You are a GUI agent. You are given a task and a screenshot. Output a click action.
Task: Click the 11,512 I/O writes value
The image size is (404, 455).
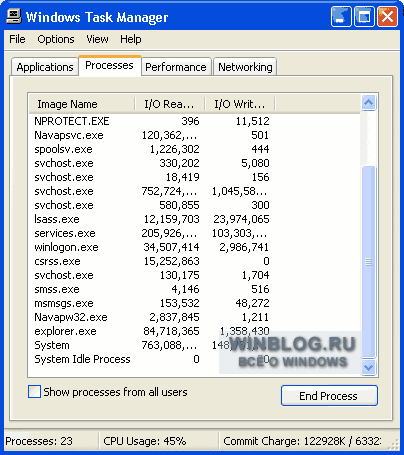[252, 121]
